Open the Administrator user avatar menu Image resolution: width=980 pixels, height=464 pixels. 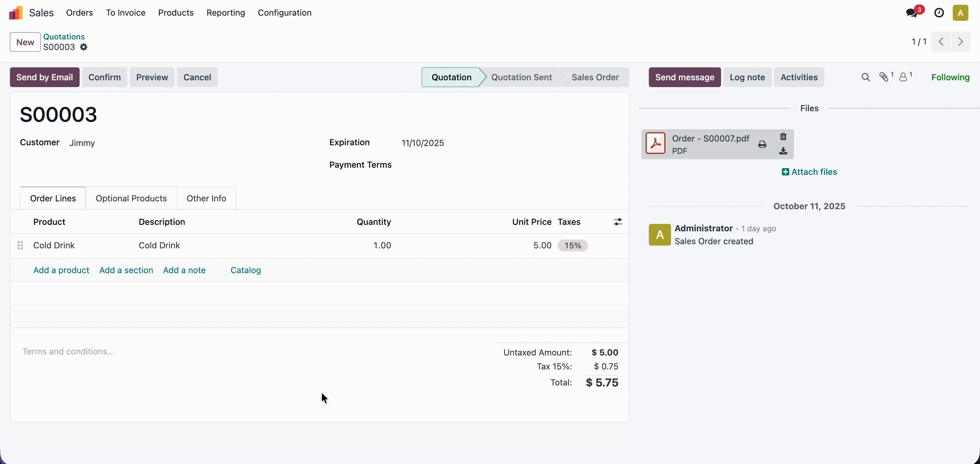(960, 13)
